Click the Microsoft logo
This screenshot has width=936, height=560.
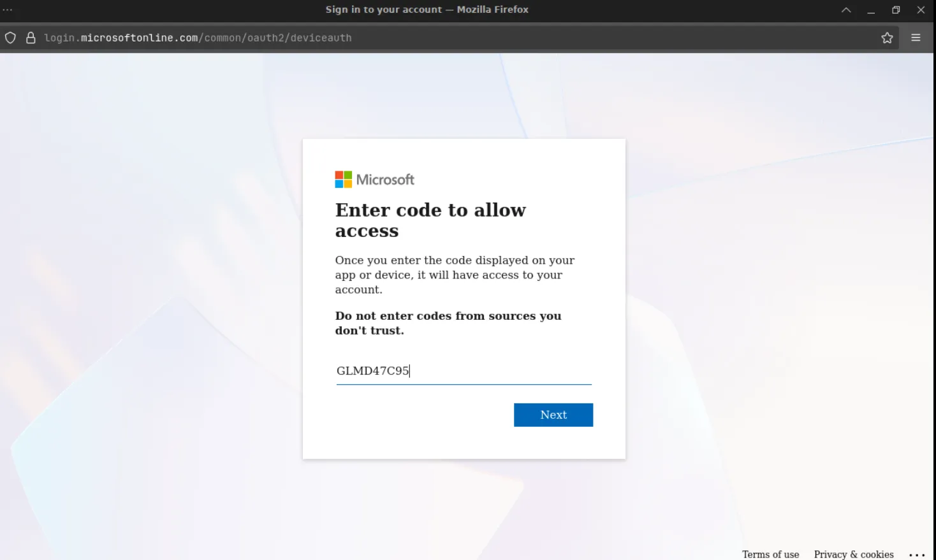[x=375, y=180]
